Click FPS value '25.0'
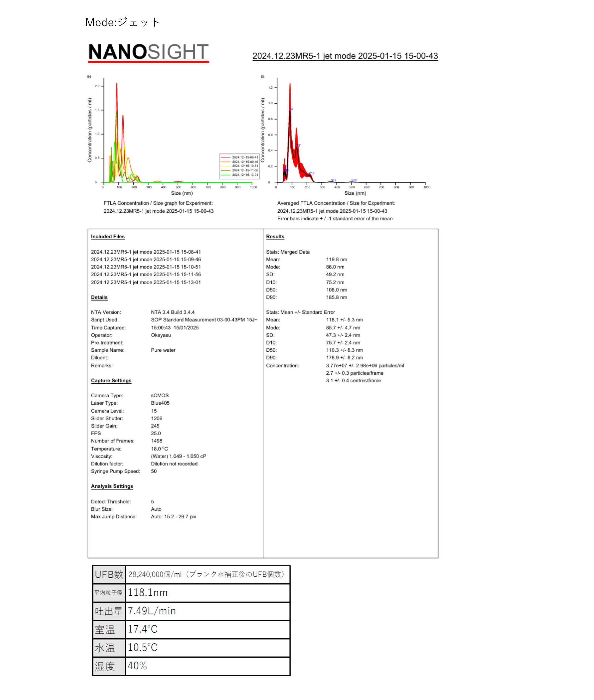Image resolution: width=594 pixels, height=700 pixels. pyautogui.click(x=156, y=433)
